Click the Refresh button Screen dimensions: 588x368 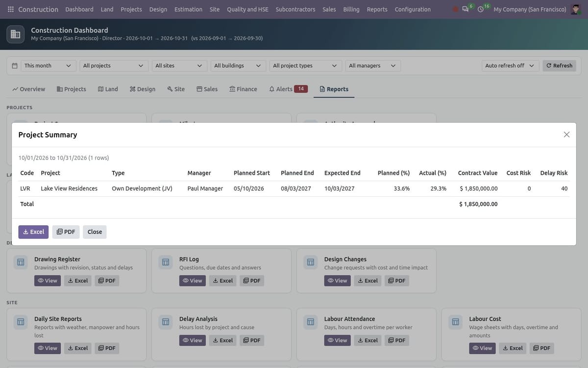point(559,66)
